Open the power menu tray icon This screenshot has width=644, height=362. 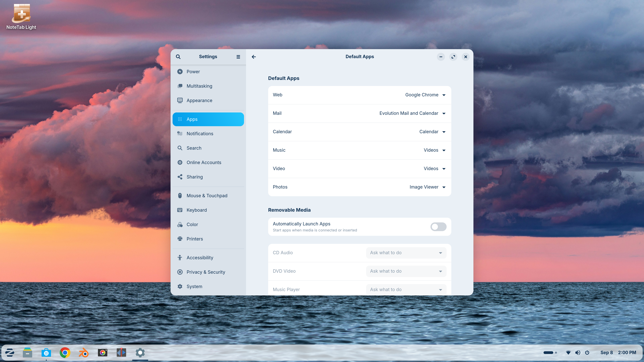pos(587,352)
